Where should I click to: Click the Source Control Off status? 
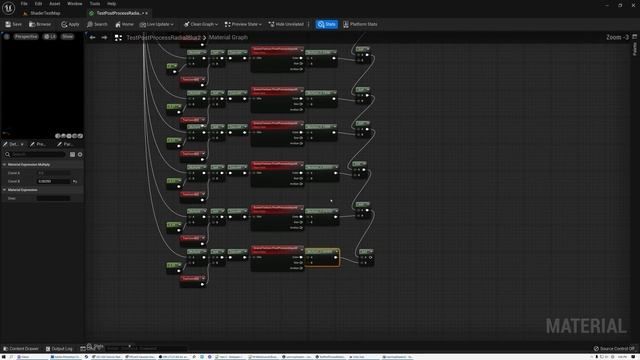[614, 349]
